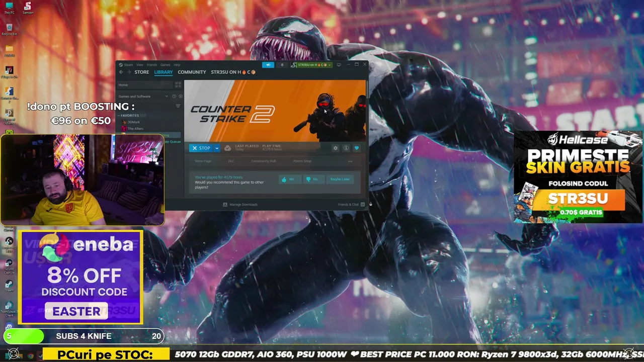Open the library advanced filter icon
The height and width of the screenshot is (362, 644).
click(178, 106)
